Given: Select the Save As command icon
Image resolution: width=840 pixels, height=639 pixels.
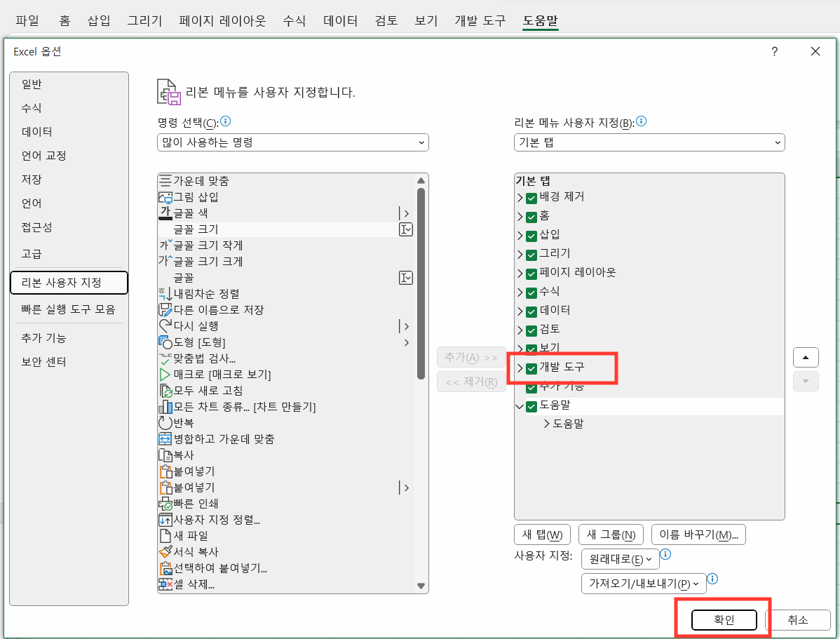Looking at the screenshot, I should coord(165,310).
